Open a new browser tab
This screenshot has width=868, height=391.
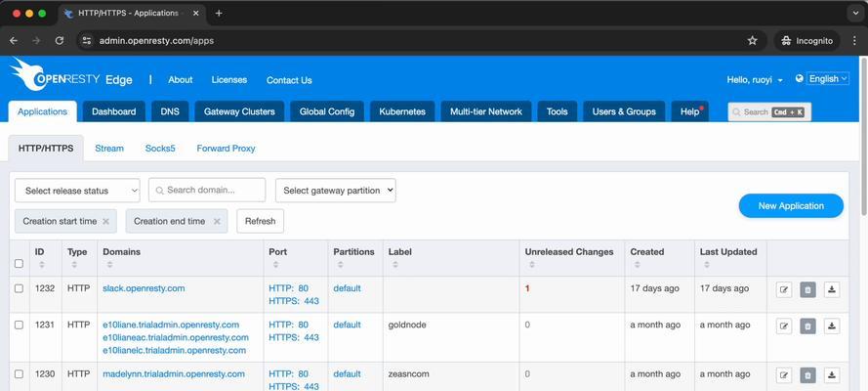coord(219,14)
